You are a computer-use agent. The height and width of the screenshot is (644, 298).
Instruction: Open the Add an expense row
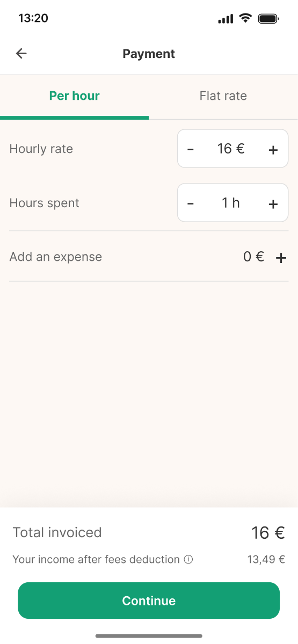pos(149,257)
